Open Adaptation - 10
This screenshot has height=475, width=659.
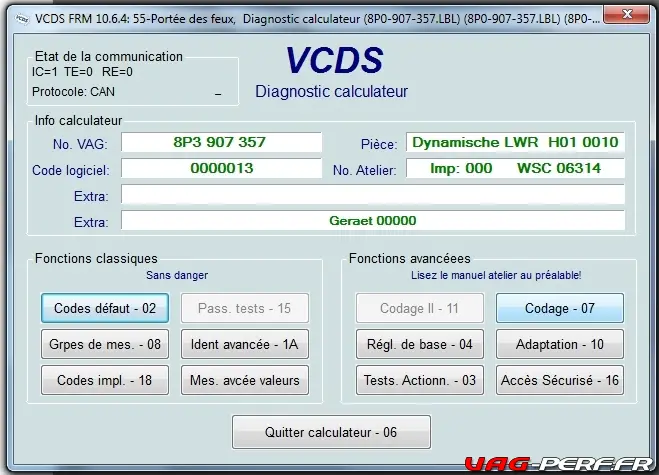tap(560, 344)
